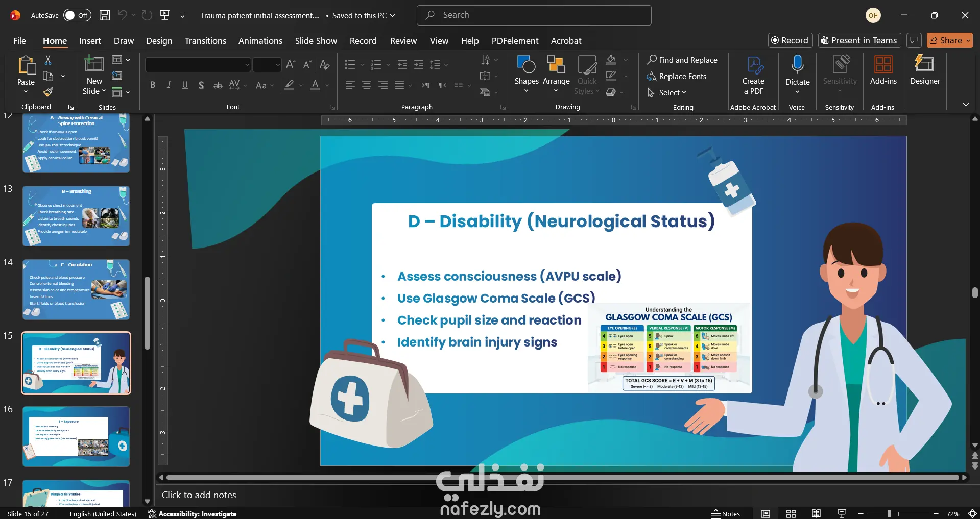Viewport: 980px width, 519px height.
Task: Click the Copy icon
Action: tap(48, 76)
